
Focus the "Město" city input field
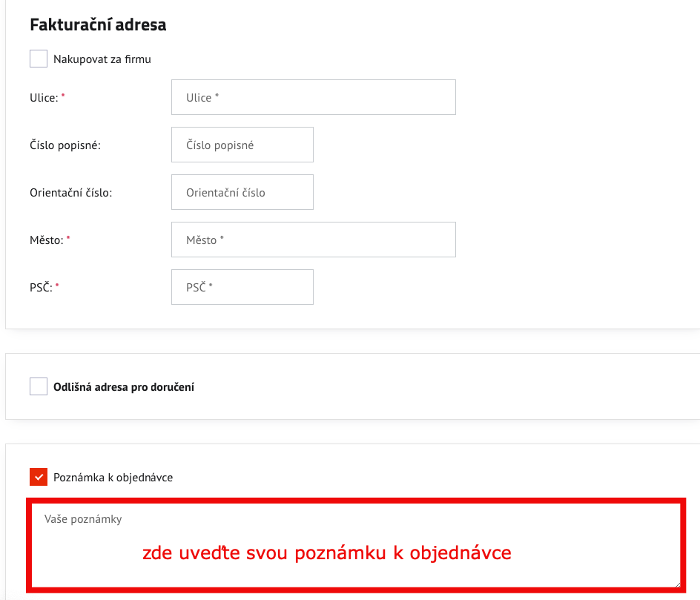pos(311,240)
